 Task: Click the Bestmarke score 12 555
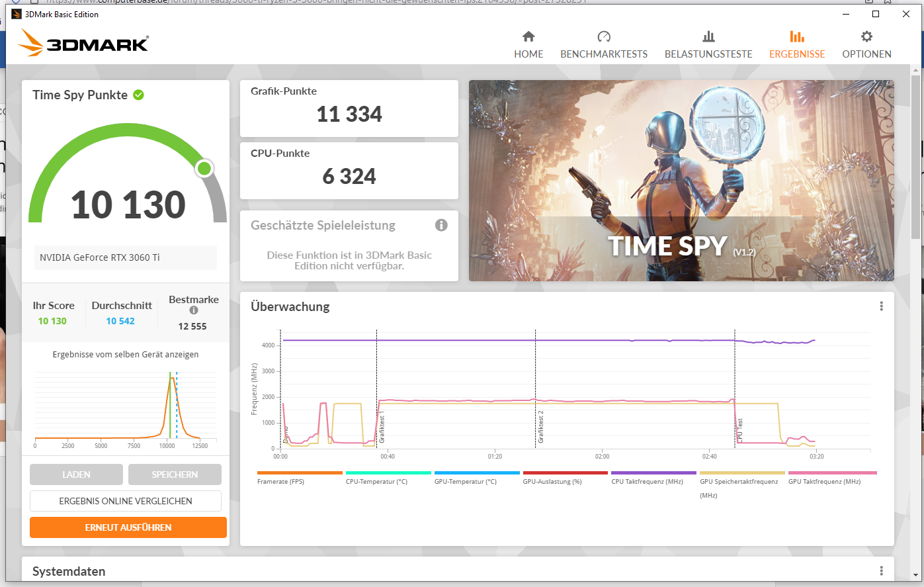(x=192, y=326)
